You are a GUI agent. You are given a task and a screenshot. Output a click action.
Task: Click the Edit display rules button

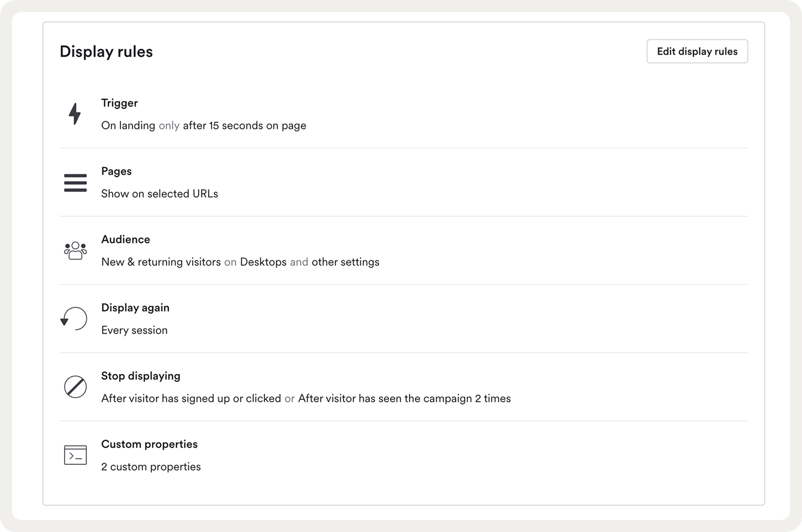pyautogui.click(x=697, y=52)
